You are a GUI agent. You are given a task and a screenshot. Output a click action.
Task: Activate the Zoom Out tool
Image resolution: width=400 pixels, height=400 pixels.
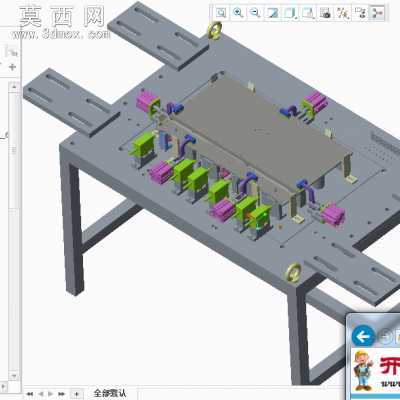pyautogui.click(x=255, y=13)
